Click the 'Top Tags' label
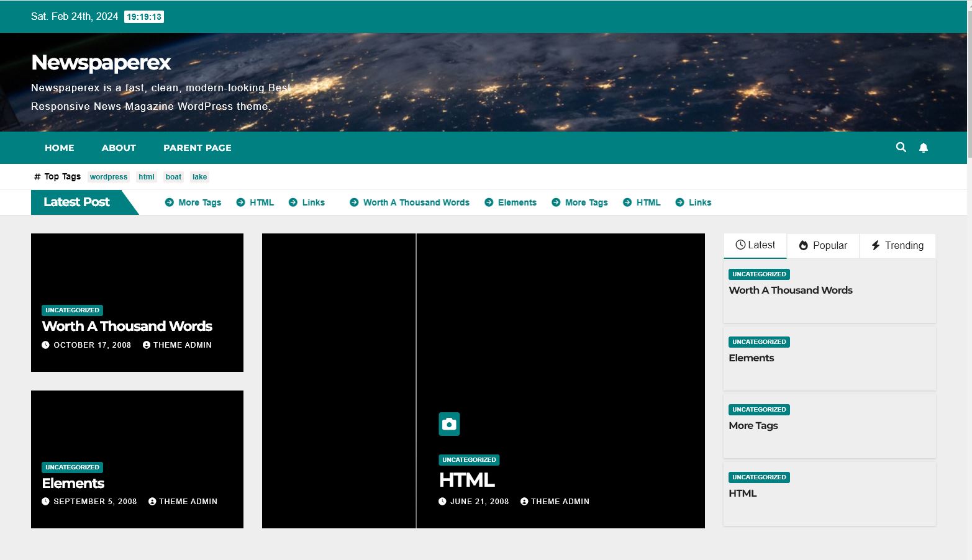 click(x=62, y=176)
